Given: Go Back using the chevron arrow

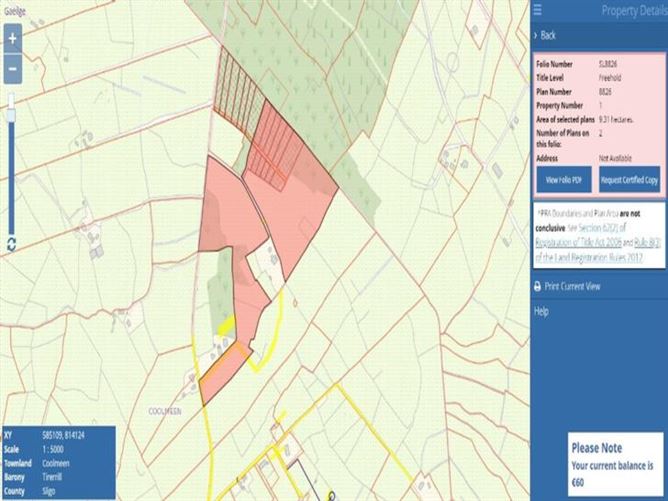Looking at the screenshot, I should click(x=536, y=35).
